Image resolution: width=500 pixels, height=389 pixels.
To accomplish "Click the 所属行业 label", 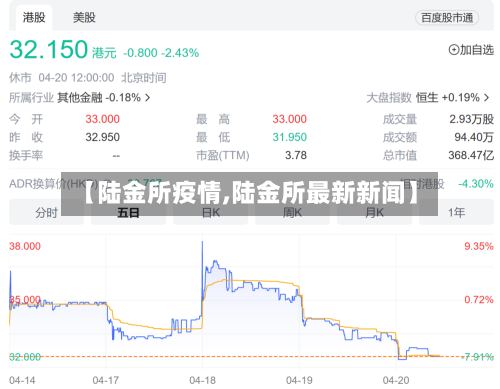I will (x=32, y=98).
